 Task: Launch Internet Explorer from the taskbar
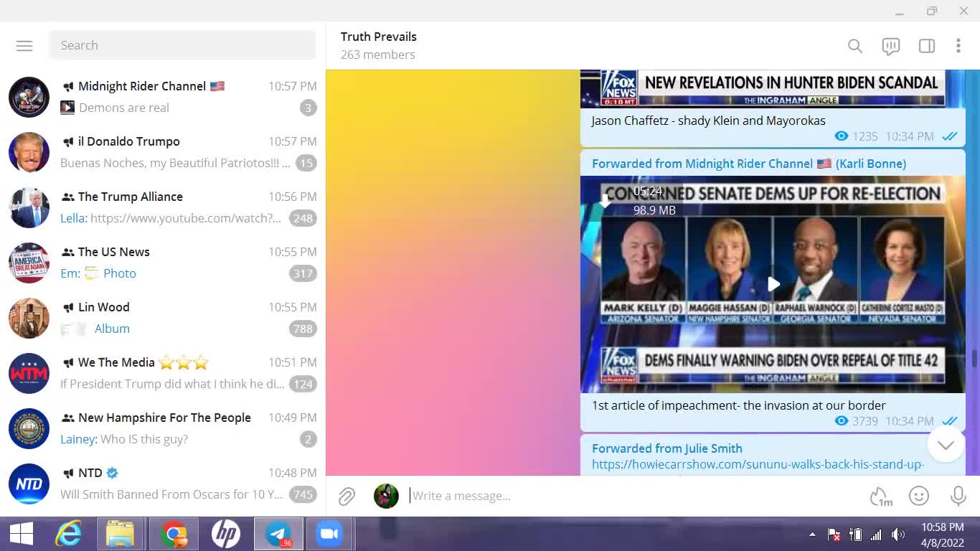69,534
